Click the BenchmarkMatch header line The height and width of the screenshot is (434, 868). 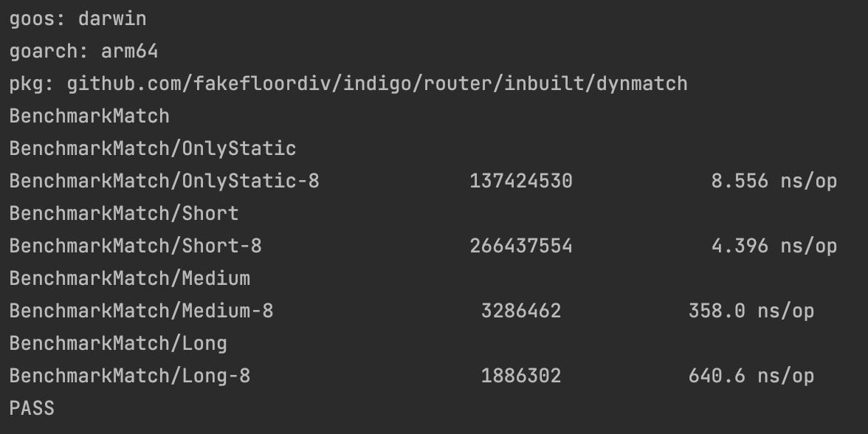[90, 117]
